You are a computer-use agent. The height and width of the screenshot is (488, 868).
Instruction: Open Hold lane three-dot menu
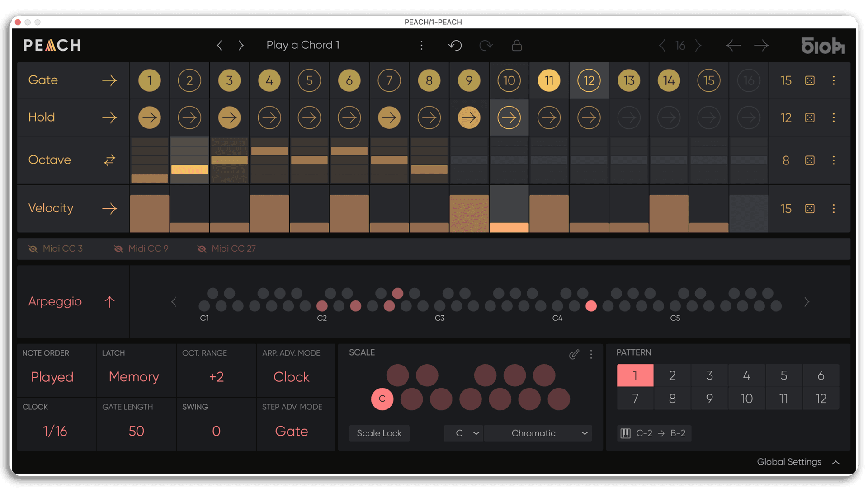(834, 117)
